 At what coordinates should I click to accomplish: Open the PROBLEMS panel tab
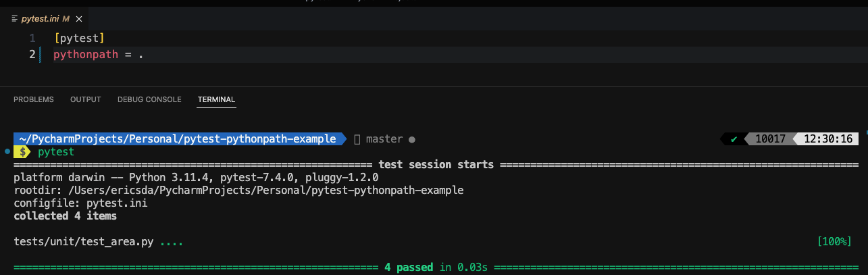tap(34, 99)
